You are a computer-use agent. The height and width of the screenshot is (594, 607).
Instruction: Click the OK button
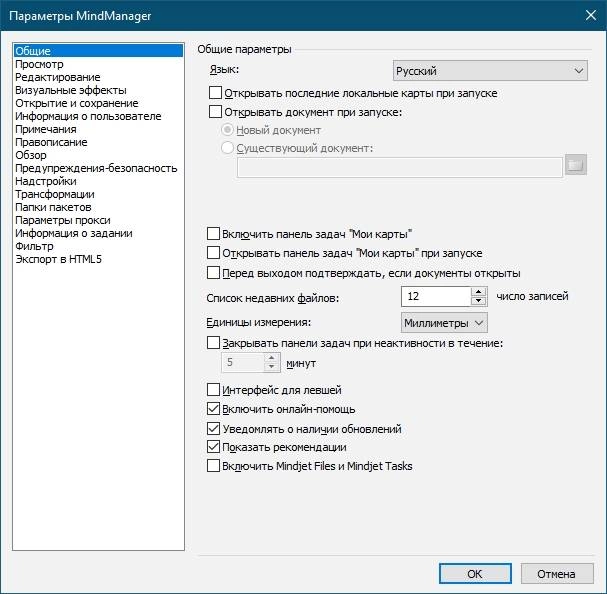[x=475, y=573]
